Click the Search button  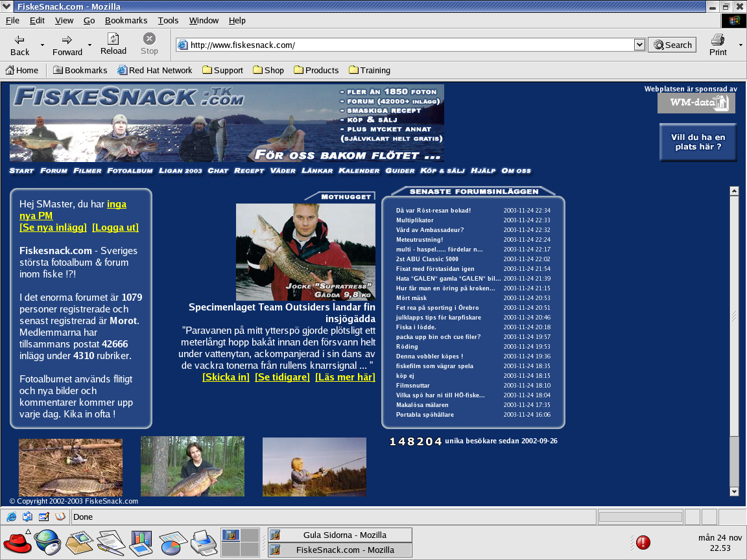(672, 45)
